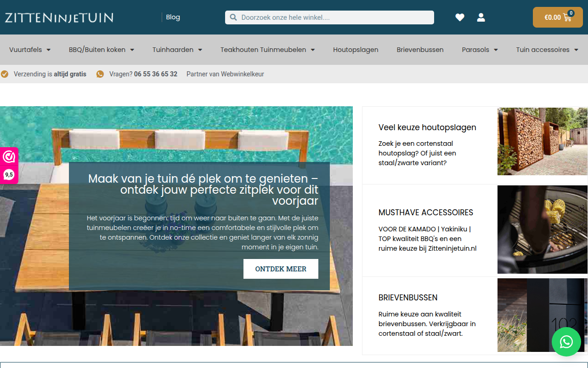The height and width of the screenshot is (368, 588).
Task: Open Veel keuze houtopslagen heading
Action: (427, 127)
